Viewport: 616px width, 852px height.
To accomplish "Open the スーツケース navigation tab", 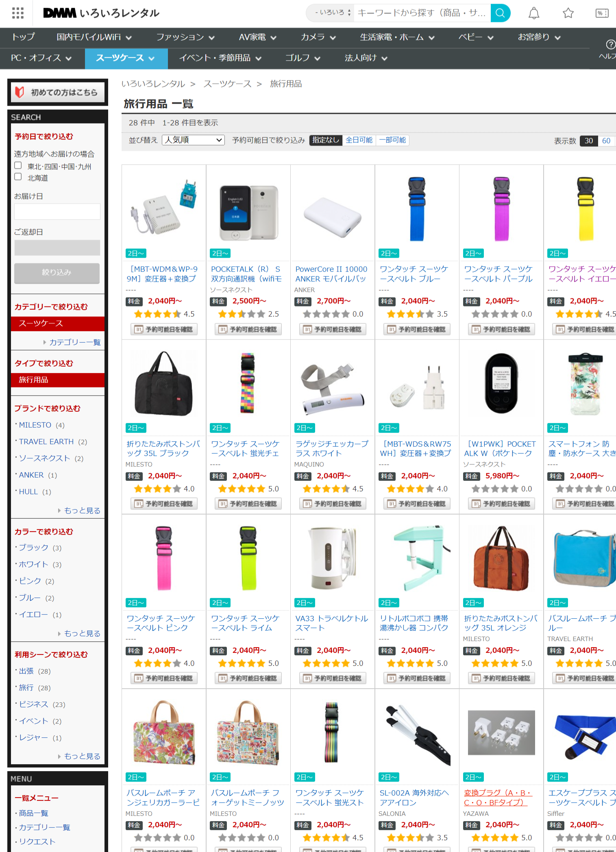I will tap(126, 58).
